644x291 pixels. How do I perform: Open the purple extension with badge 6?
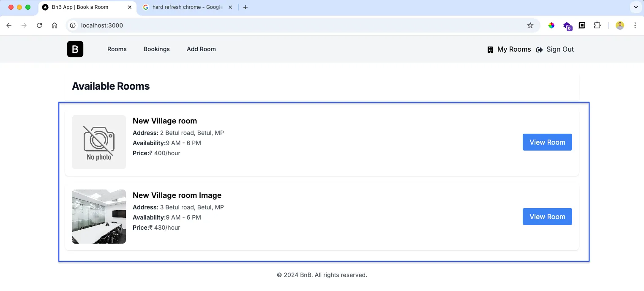click(x=568, y=26)
